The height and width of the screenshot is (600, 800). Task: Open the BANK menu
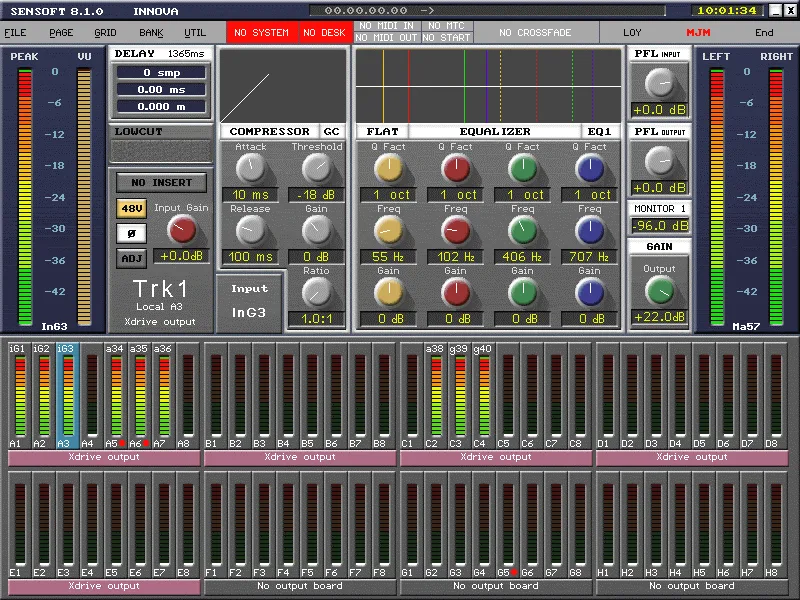(151, 33)
